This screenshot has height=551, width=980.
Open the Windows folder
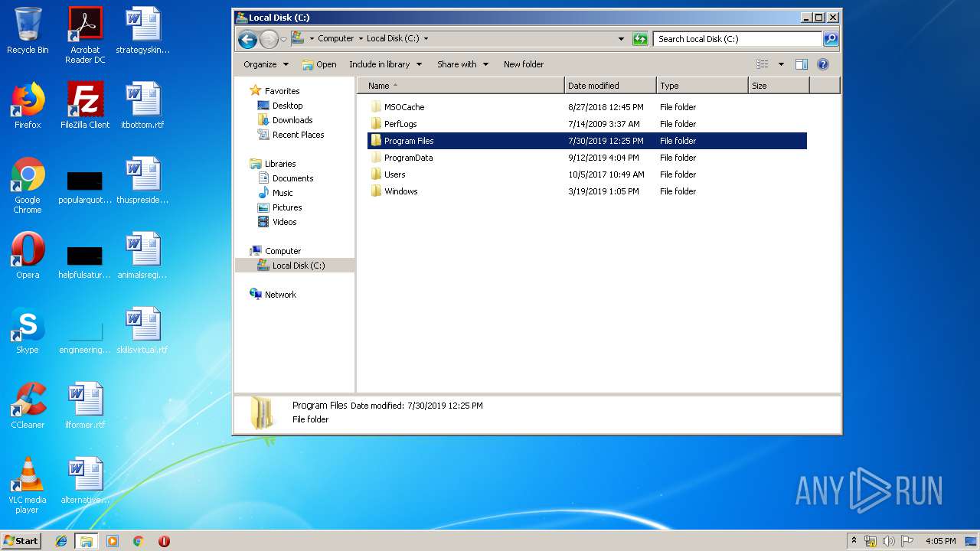tap(400, 191)
